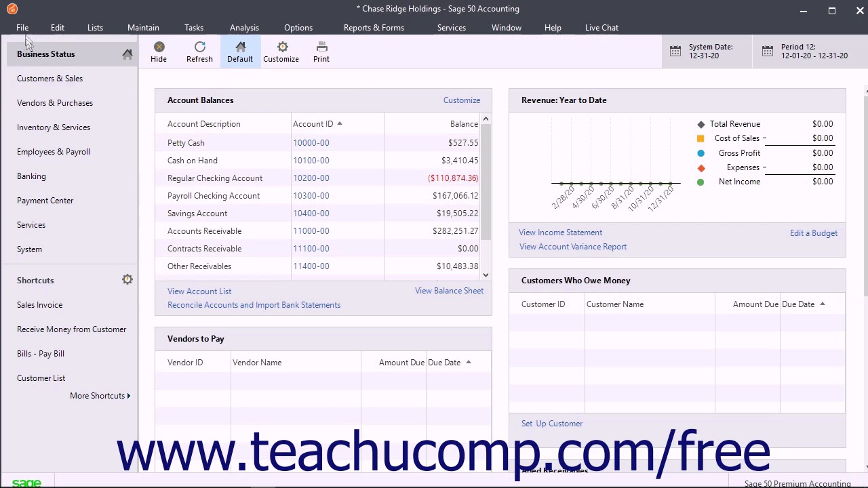Expand More Shortcuts arrow

[129, 396]
